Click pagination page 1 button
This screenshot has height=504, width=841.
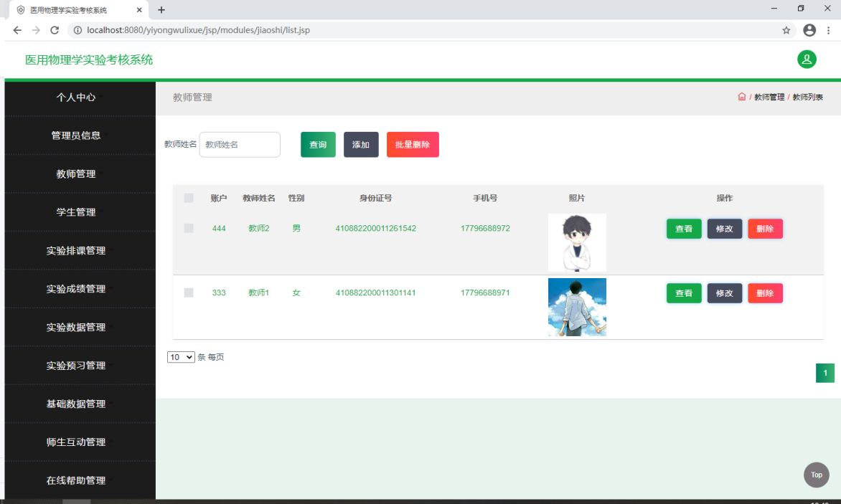[x=825, y=373]
